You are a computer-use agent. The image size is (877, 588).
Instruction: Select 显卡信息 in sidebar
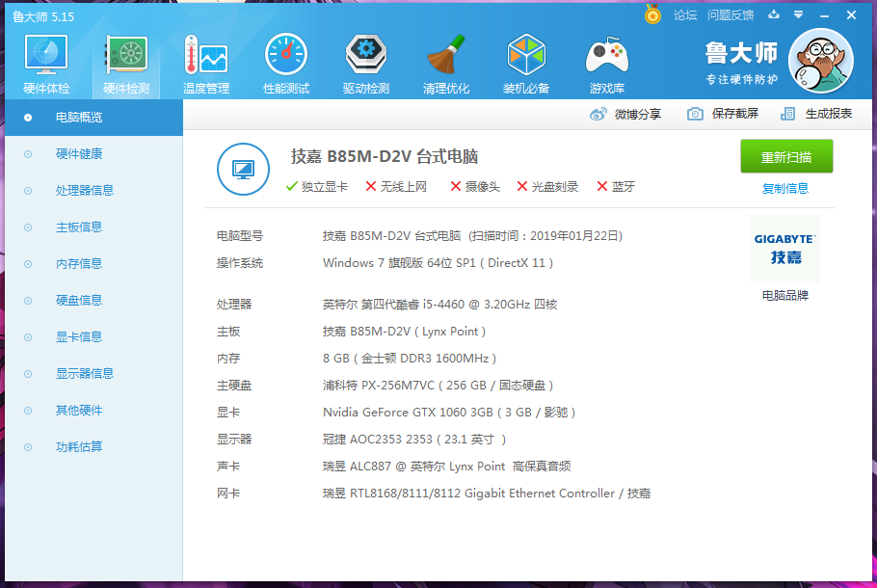coord(94,337)
